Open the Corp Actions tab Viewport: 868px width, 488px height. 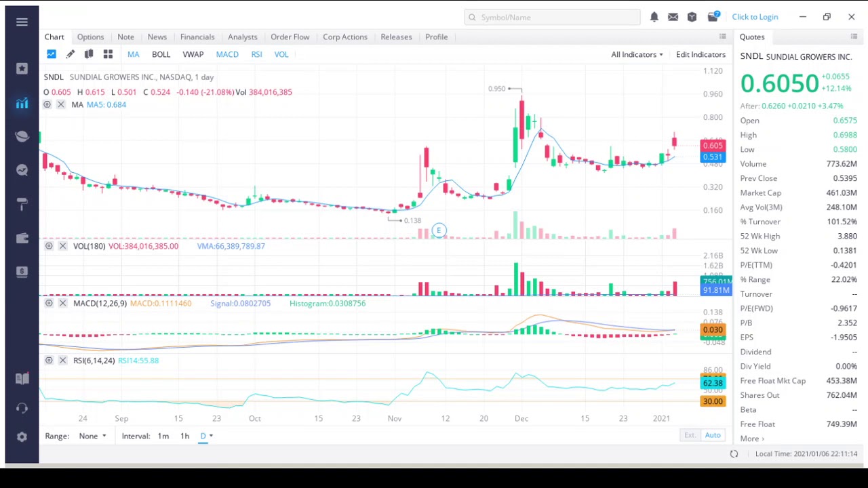point(344,37)
